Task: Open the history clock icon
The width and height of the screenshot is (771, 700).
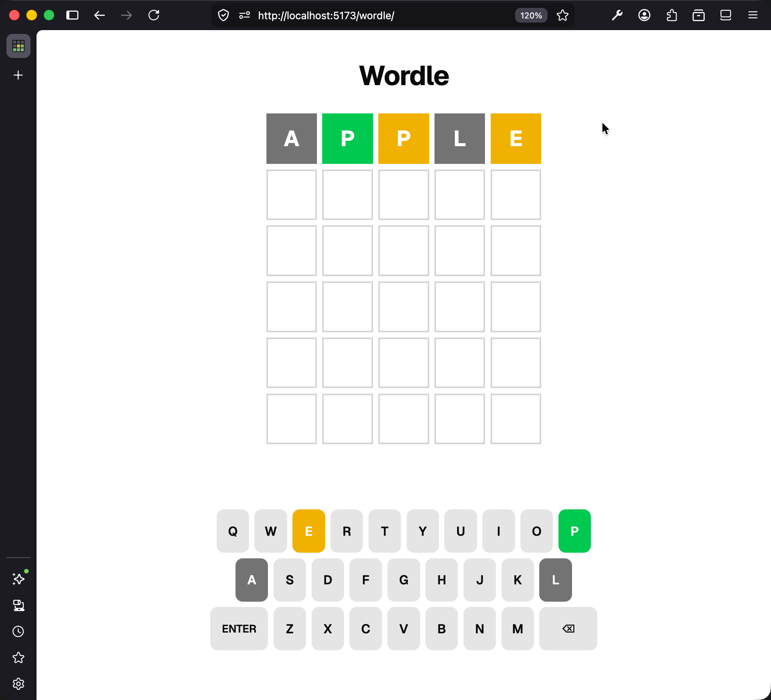Action: click(18, 631)
